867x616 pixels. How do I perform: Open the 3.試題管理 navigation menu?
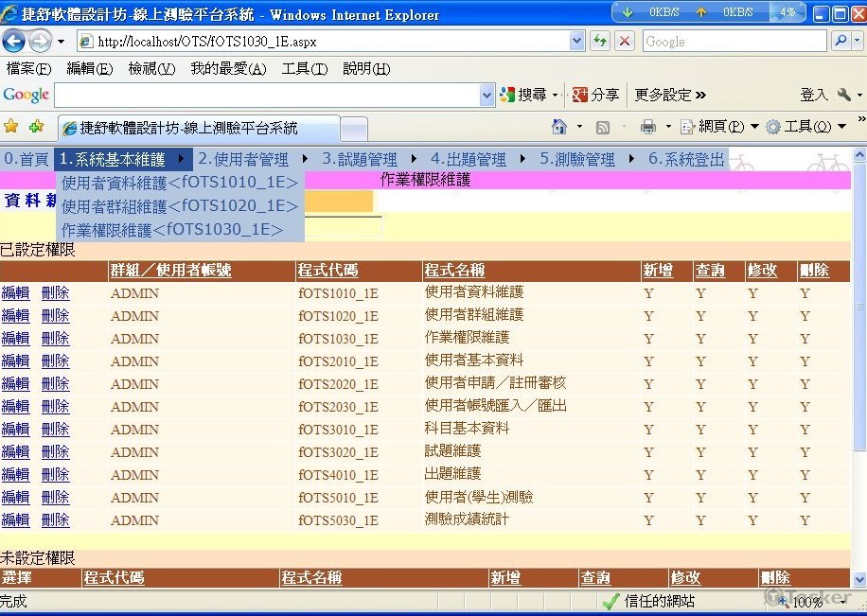coord(360,160)
